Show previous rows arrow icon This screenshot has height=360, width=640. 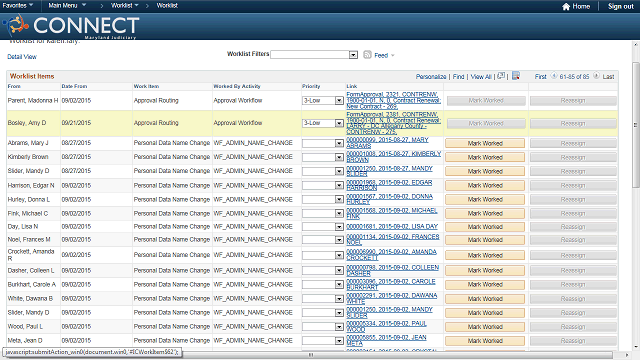click(x=554, y=76)
